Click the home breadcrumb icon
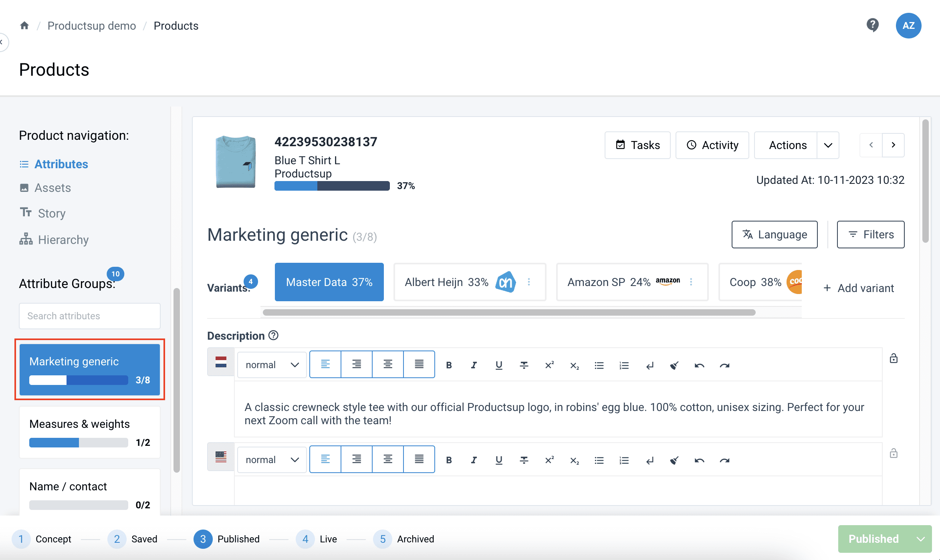This screenshot has height=560, width=940. pos(24,26)
